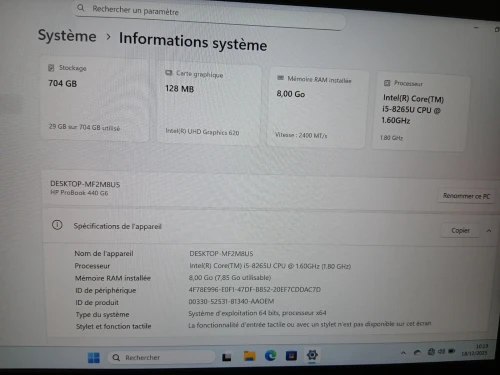Click the ID de périphérique value
The image size is (500, 375).
[255, 289]
